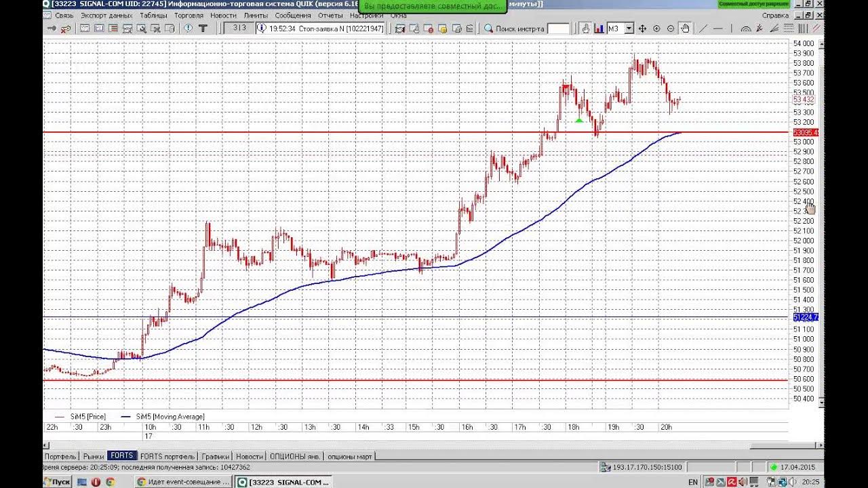Click the bold T text toolbar icon
868x488 pixels.
click(x=203, y=28)
